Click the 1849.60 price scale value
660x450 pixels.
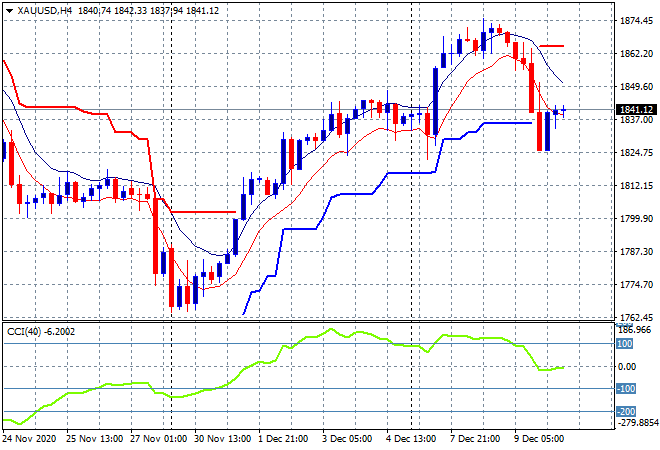[636, 86]
